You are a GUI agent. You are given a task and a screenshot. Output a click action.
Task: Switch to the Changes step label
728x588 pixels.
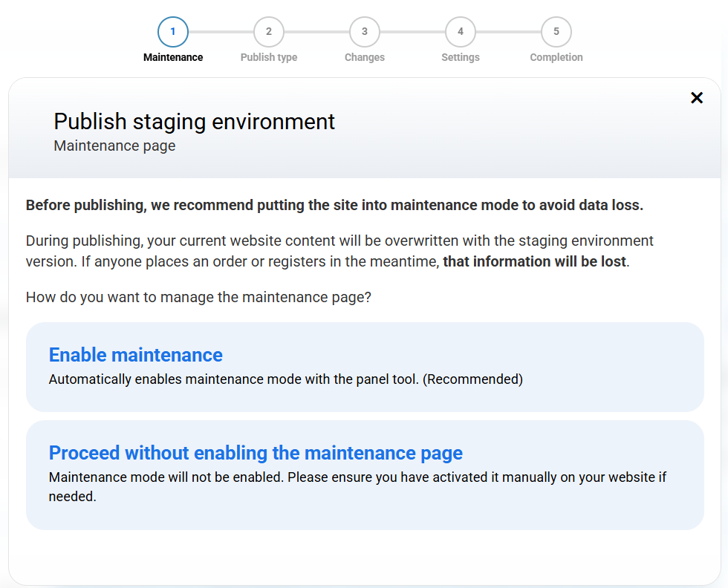[365, 57]
